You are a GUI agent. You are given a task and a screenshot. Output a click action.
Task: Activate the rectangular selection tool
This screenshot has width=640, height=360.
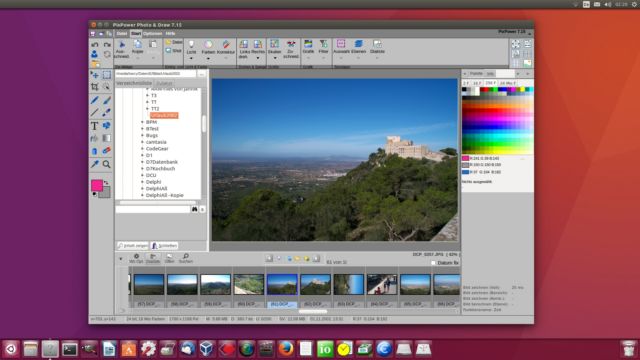pos(107,75)
